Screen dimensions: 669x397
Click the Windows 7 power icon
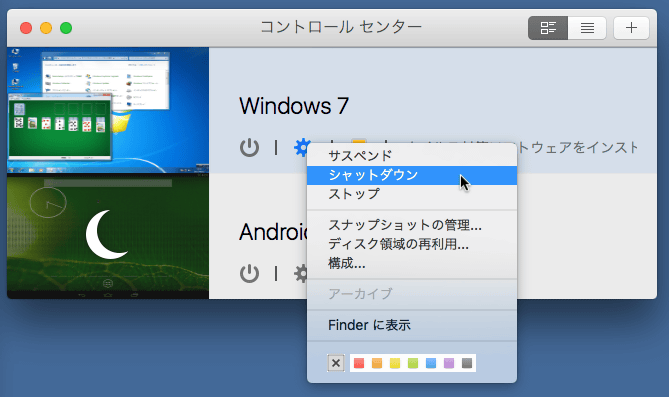pyautogui.click(x=249, y=148)
